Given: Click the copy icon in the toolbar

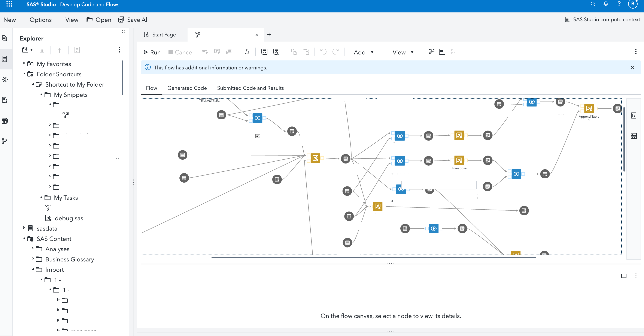Looking at the screenshot, I should tap(294, 52).
